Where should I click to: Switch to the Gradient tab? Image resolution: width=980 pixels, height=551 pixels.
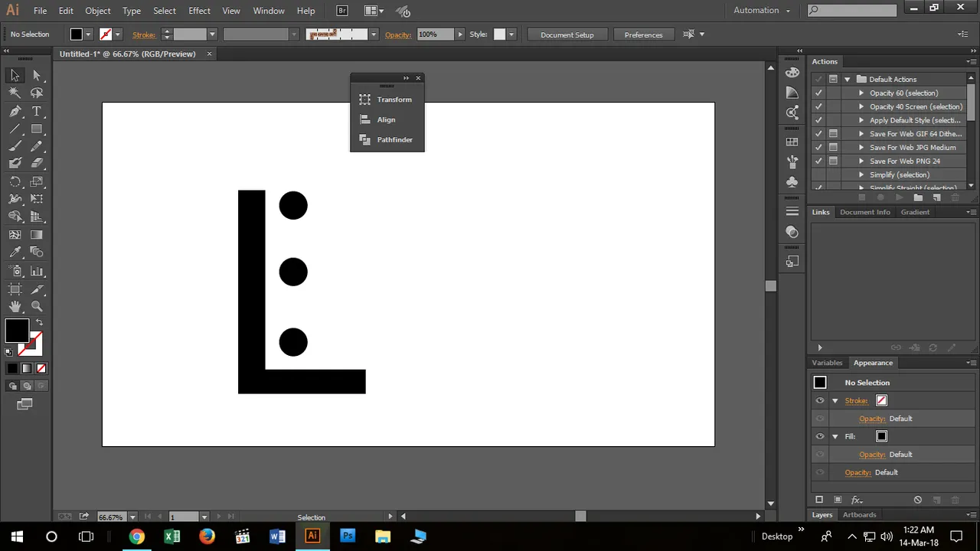point(915,212)
